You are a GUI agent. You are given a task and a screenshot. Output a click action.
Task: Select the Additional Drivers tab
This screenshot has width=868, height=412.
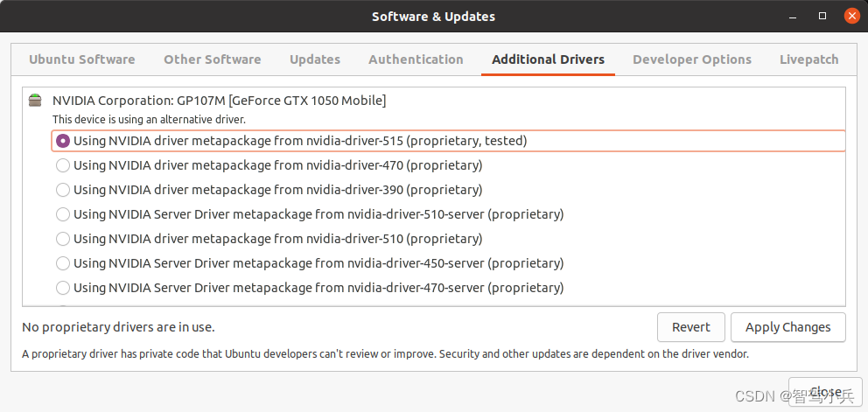[548, 59]
